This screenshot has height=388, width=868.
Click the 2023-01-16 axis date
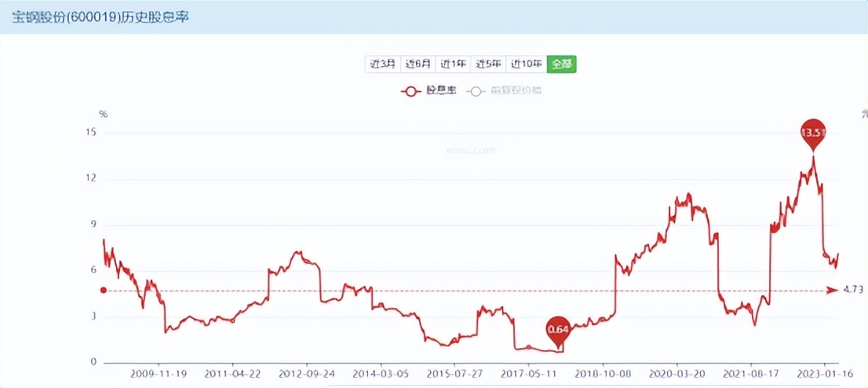[x=826, y=374]
